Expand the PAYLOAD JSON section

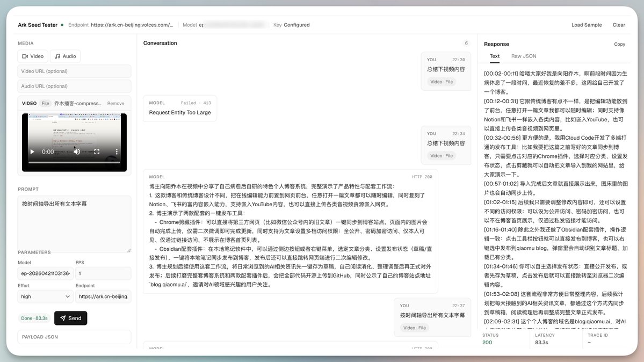(x=74, y=337)
